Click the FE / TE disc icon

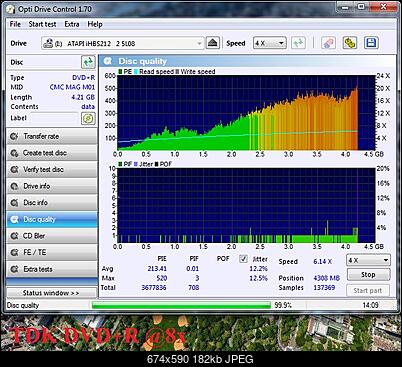click(x=14, y=252)
